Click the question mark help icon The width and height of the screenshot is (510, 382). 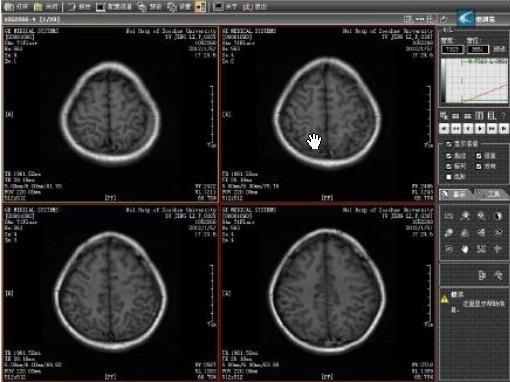[x=503, y=116]
